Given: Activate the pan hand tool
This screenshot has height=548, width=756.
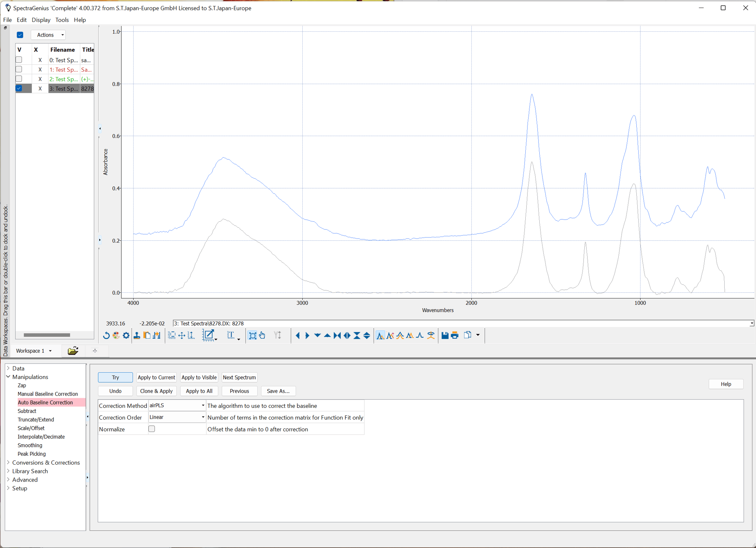Looking at the screenshot, I should (x=262, y=335).
